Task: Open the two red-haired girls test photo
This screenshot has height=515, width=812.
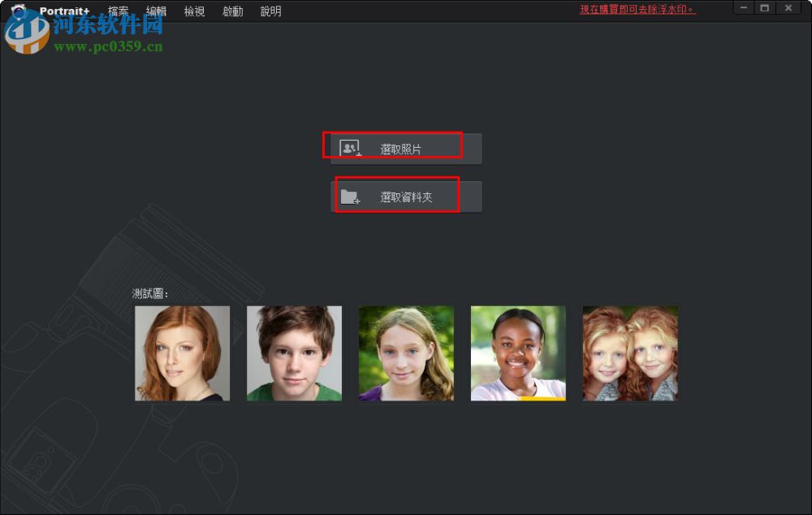Action: 630,353
